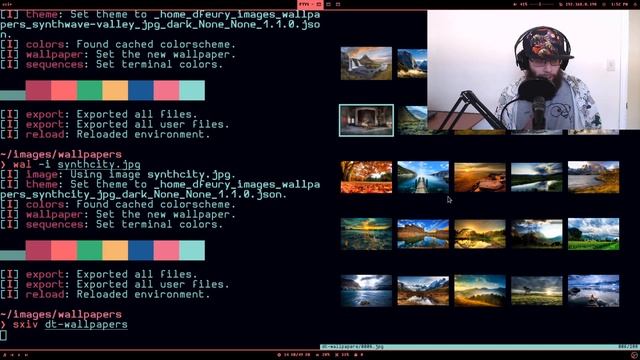Select the autumn orange leaves thumbnail
The image size is (640, 360).
366,177
